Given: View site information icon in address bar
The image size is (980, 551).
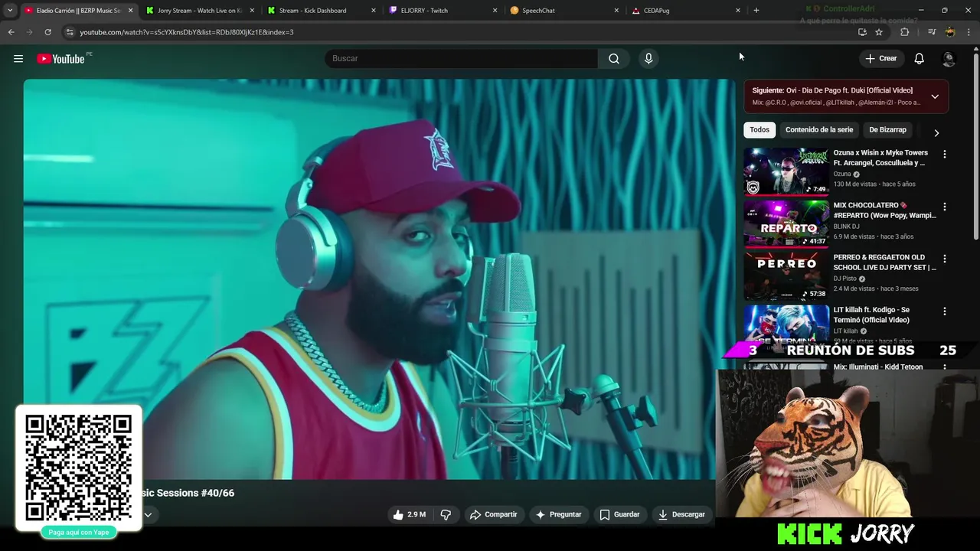Looking at the screenshot, I should click(x=70, y=32).
